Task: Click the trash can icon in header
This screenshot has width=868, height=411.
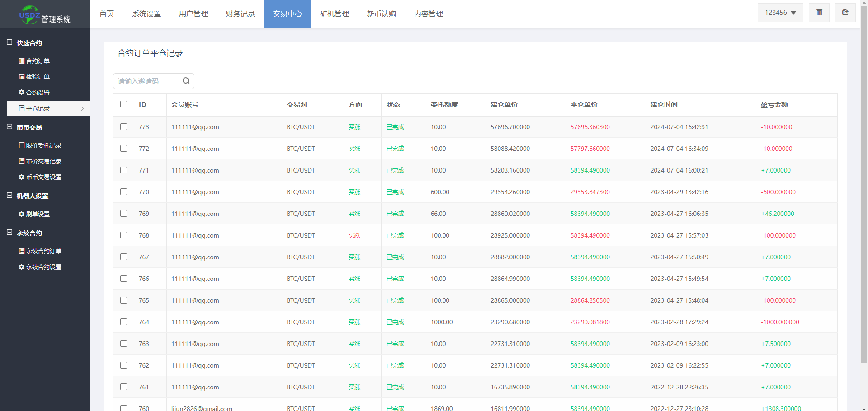Action: pos(819,13)
